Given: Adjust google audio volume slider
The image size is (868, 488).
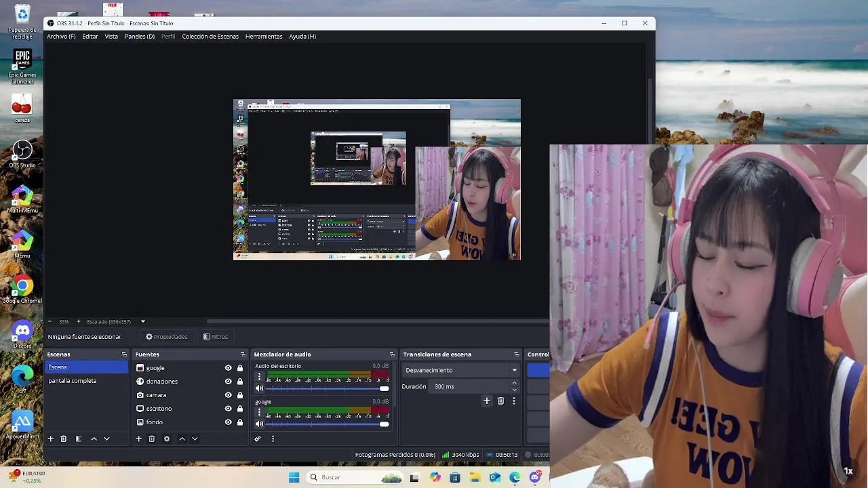Looking at the screenshot, I should point(328,424).
